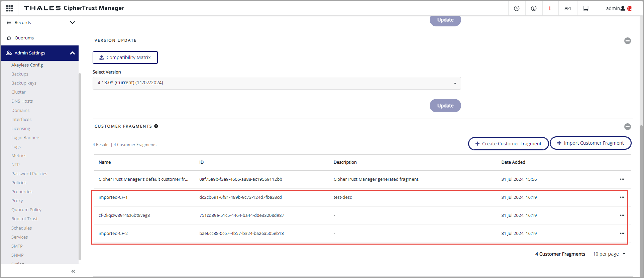Click the clock history icon in header
Viewport: 644px width, 278px height.
click(517, 8)
